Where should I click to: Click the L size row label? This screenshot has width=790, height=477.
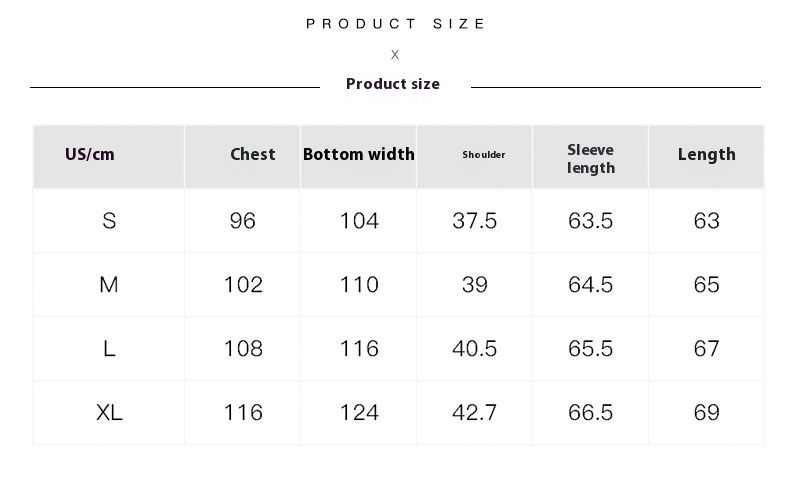109,349
